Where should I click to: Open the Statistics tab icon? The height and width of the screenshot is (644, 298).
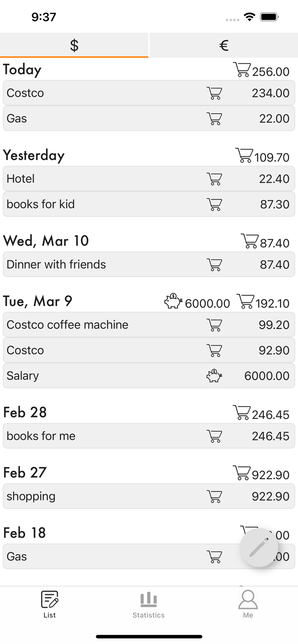pos(149,599)
